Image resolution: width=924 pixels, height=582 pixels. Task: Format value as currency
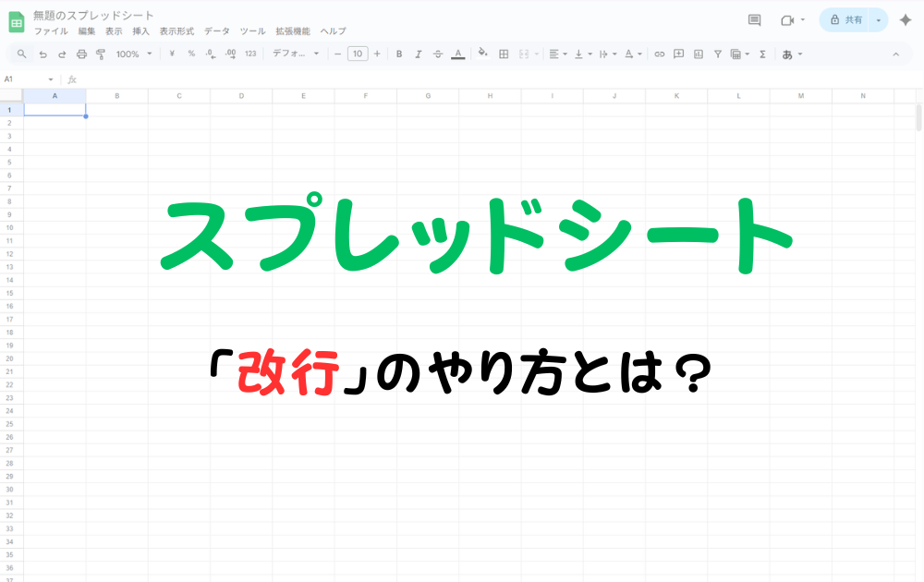click(171, 54)
